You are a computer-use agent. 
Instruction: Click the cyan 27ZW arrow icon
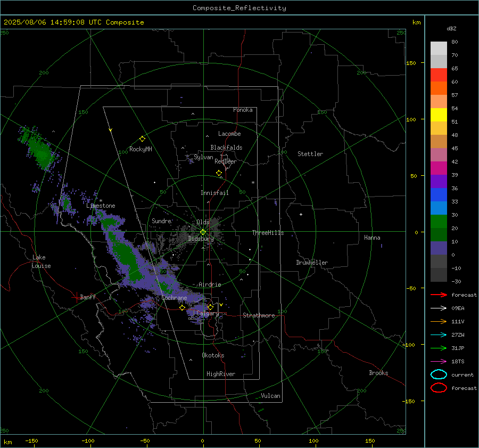tap(439, 335)
